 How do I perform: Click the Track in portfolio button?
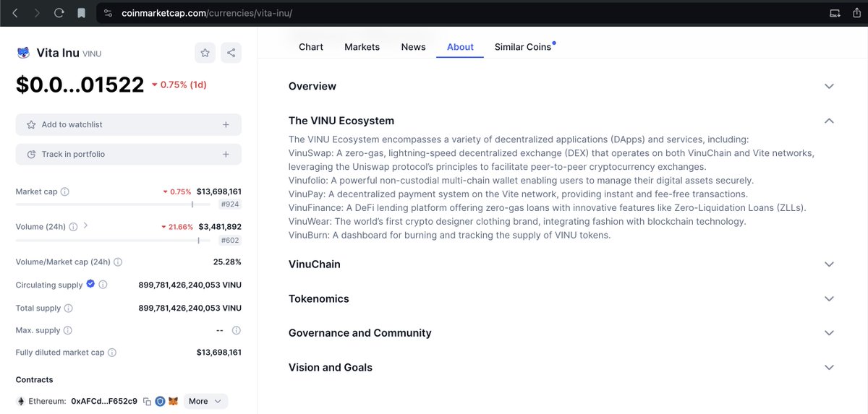(129, 155)
